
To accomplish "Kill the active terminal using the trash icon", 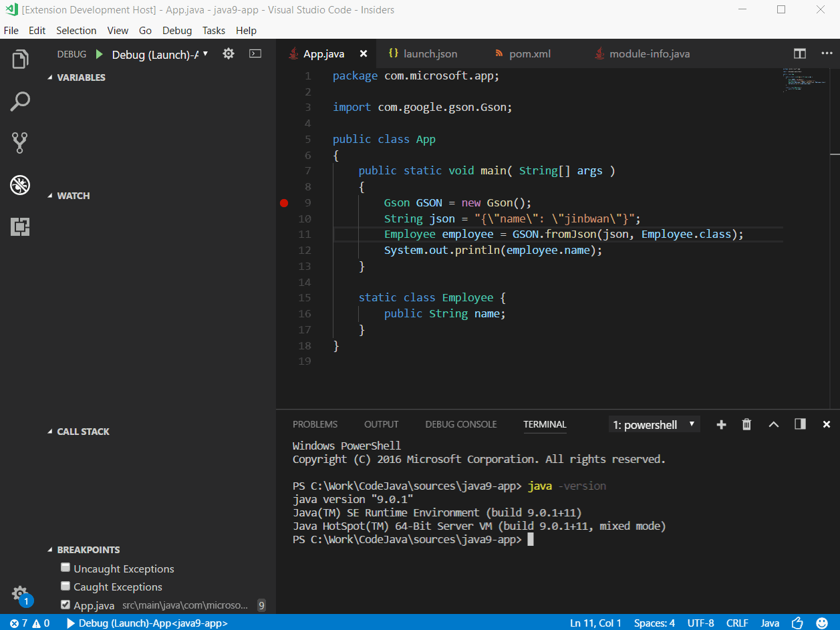I will pyautogui.click(x=746, y=424).
